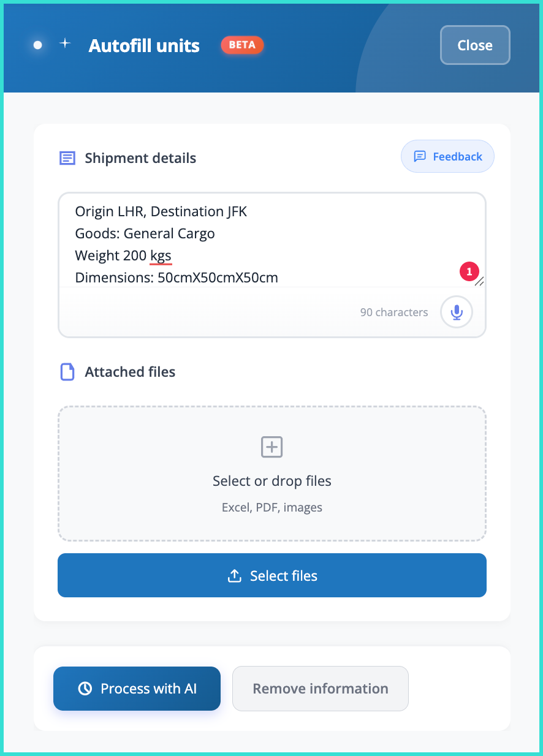
Task: Click the Shipment details list icon
Action: (x=67, y=158)
